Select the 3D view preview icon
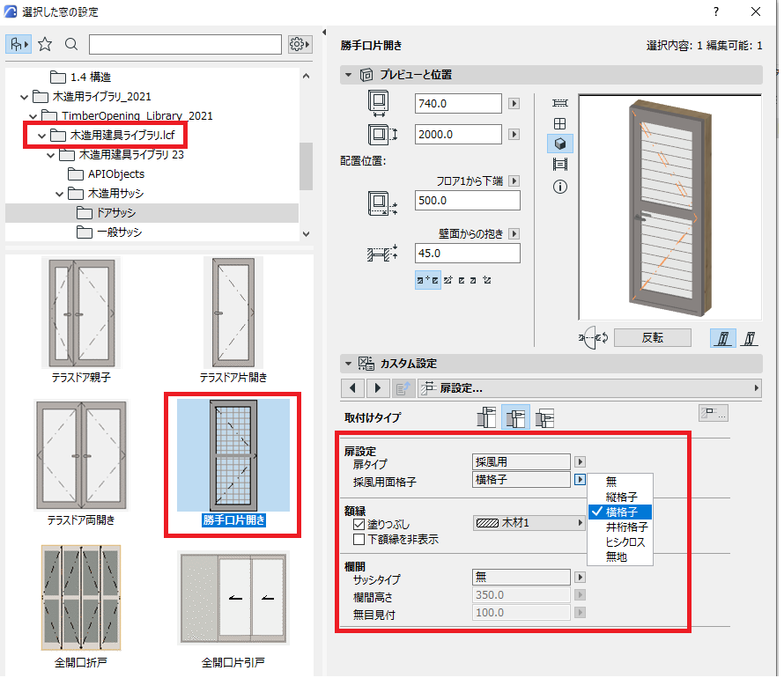784x678 pixels. [560, 144]
